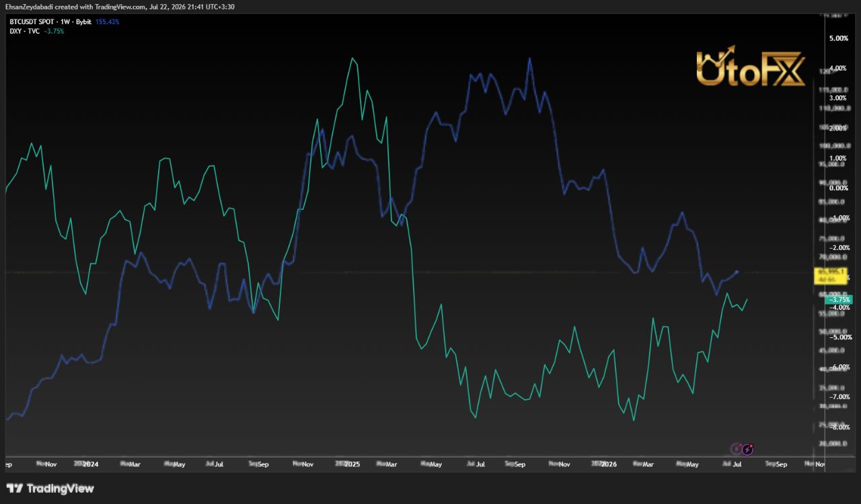Click the -8.00% mark on the percent scale

pos(839,427)
